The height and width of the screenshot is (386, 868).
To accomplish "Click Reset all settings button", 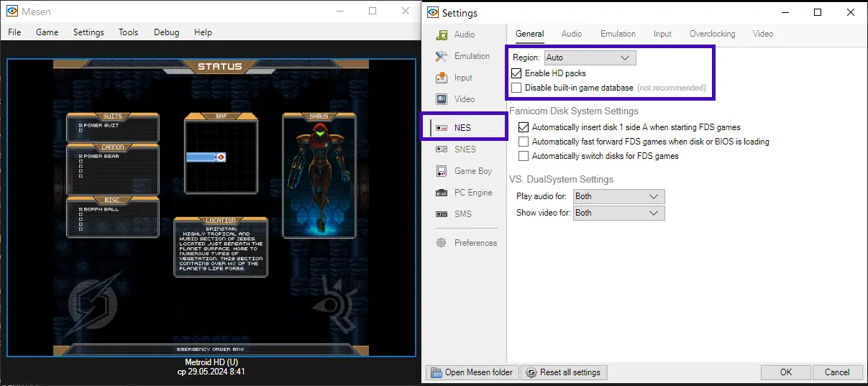I will (x=564, y=372).
